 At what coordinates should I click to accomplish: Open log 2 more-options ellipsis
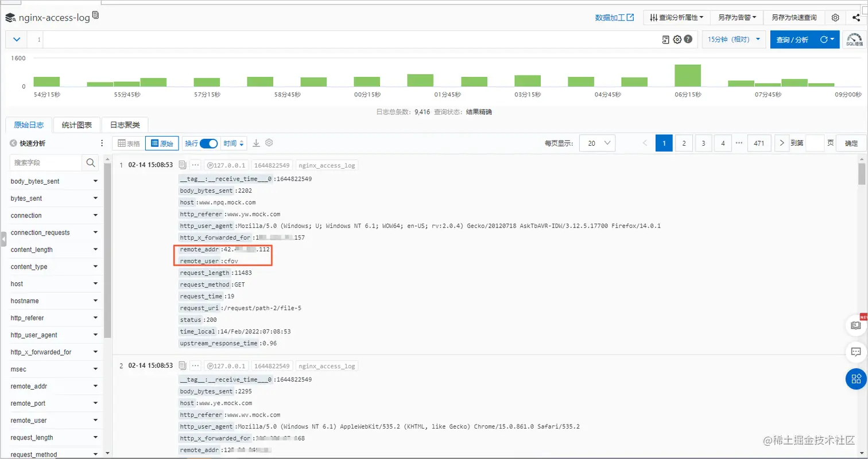(x=195, y=365)
